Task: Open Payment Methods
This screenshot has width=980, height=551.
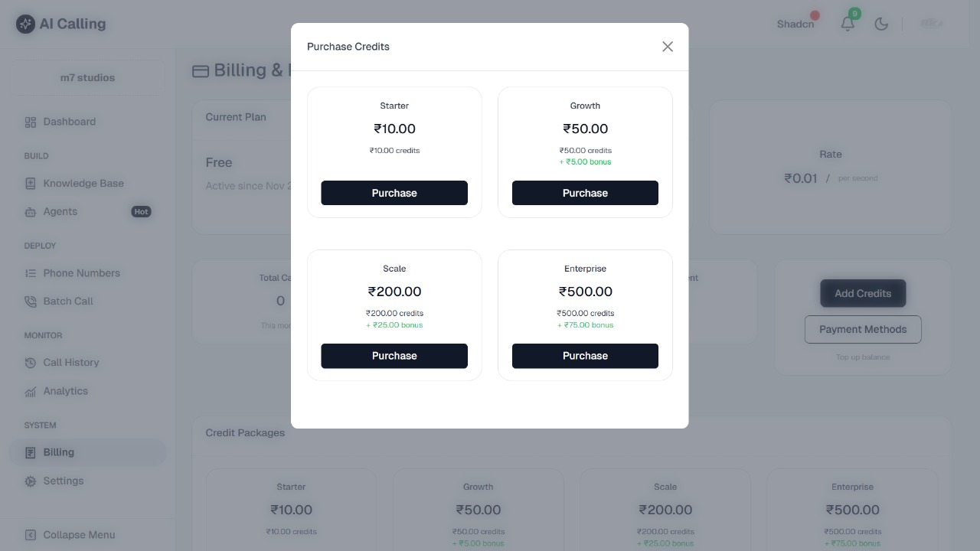Action: 863,329
